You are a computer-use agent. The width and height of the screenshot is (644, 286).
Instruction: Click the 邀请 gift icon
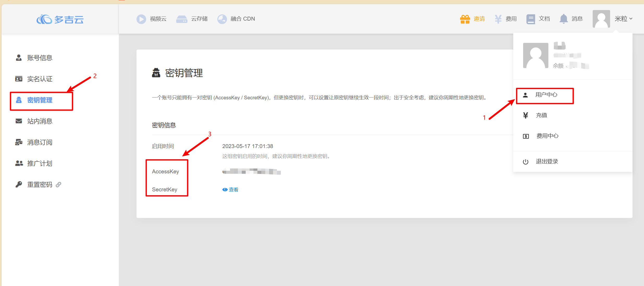[465, 19]
